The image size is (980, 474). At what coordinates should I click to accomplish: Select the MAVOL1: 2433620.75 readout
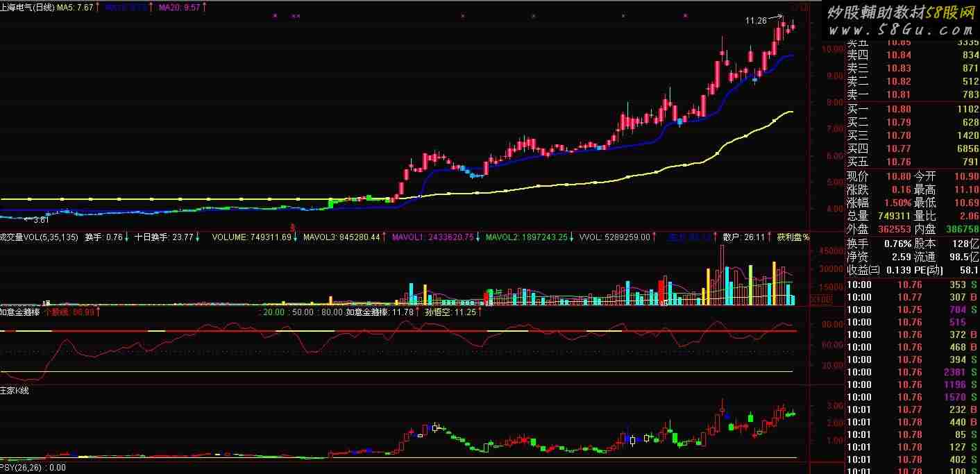(433, 237)
